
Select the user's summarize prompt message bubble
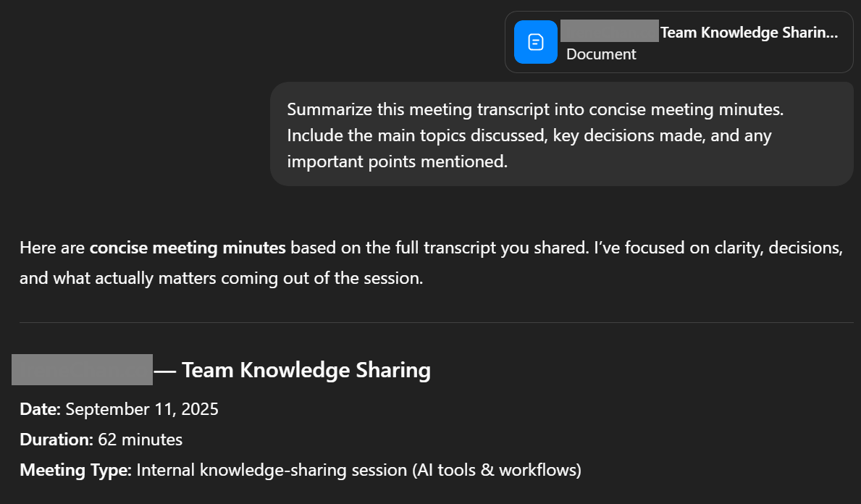[562, 135]
